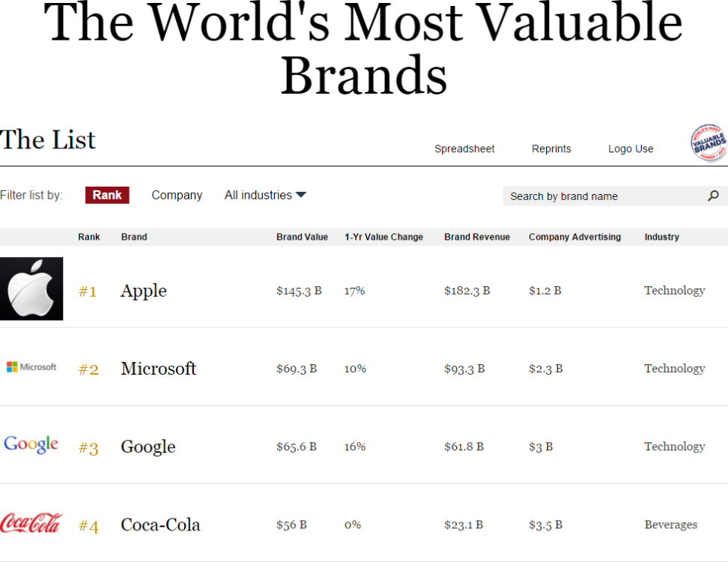Click the Google logo image
Screen dimensions: 728x562
point(31,444)
